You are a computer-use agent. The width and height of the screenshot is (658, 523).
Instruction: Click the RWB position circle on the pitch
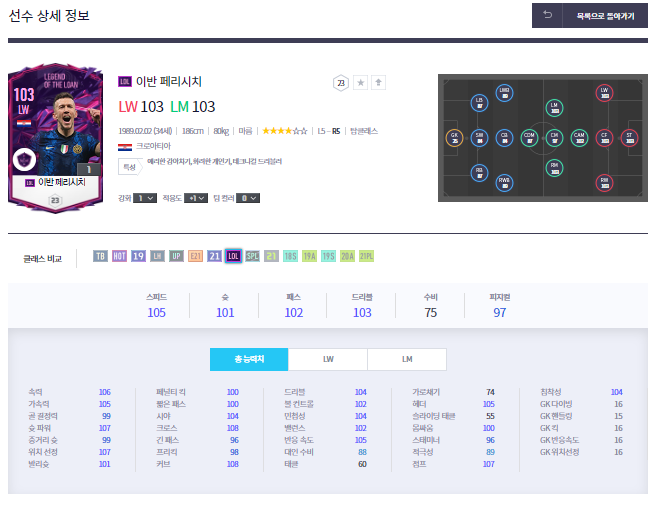[x=504, y=183]
